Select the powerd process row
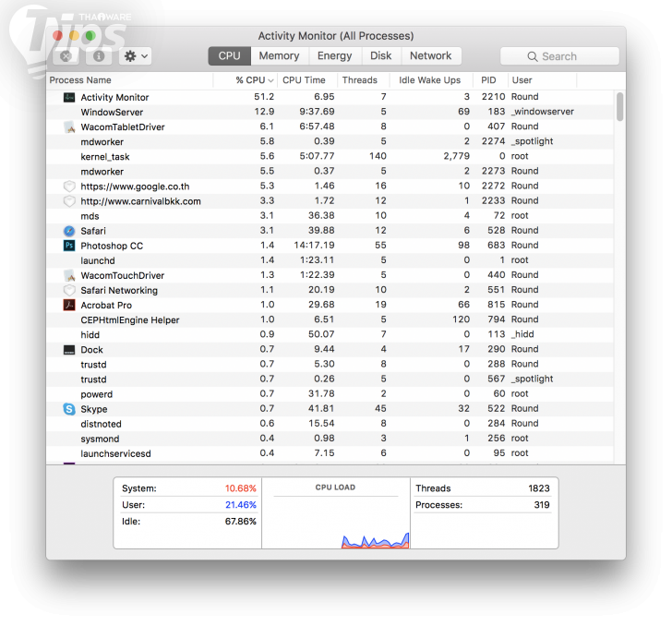Screen dimensions: 672x626 click(x=330, y=394)
